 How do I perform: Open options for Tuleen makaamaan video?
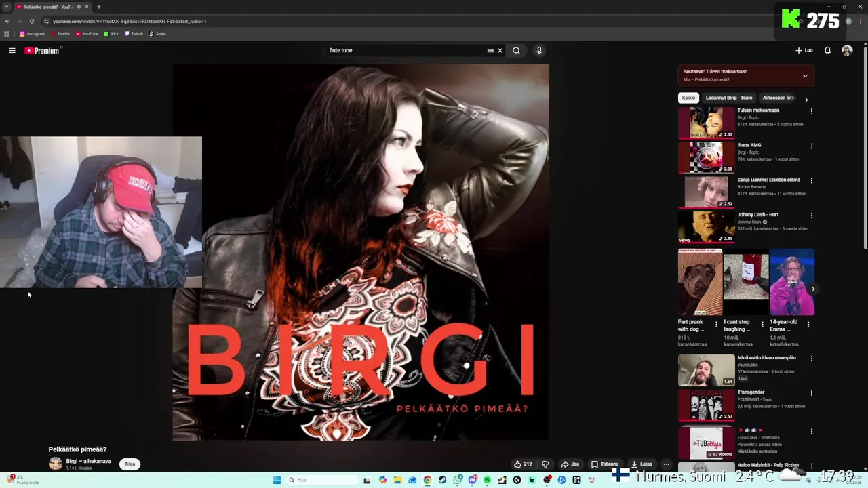811,111
